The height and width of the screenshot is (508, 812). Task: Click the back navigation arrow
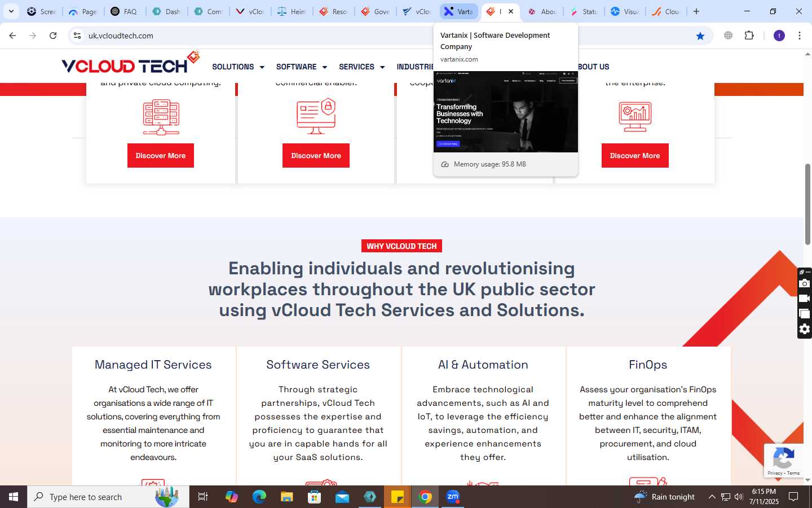12,36
